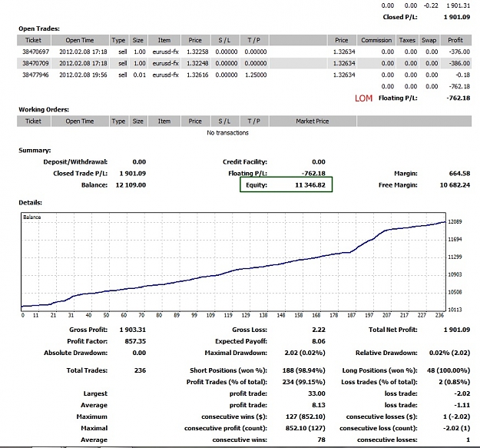Screen dimensions: 480x448
Task: Click the Profit column header
Action: [x=455, y=40]
